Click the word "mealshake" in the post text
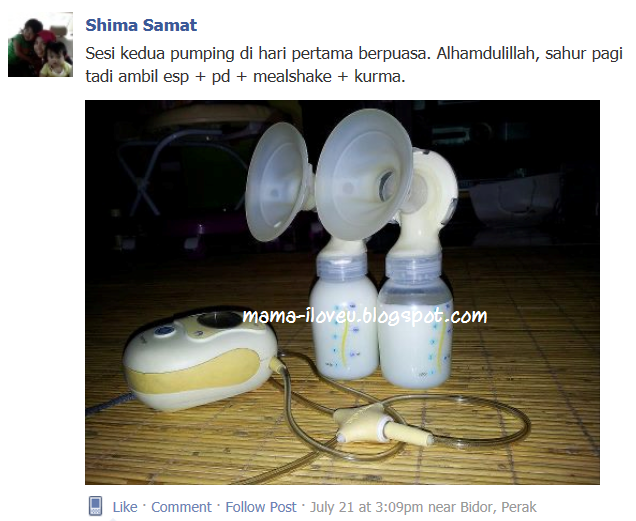Screen dimensions: 636x521 click(292, 76)
